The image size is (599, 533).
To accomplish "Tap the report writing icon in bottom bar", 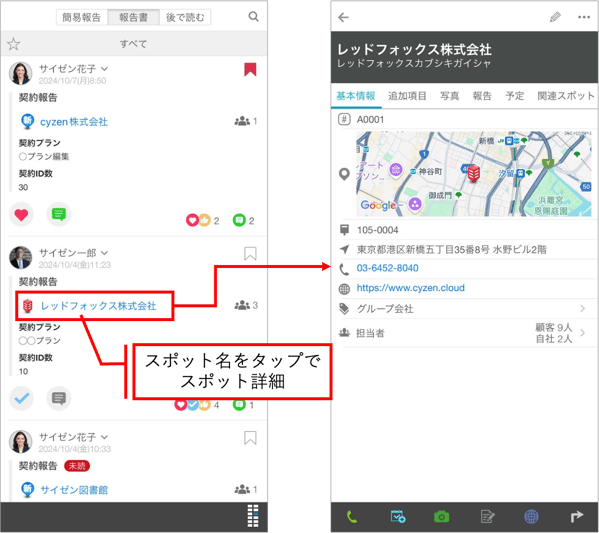I will pyautogui.click(x=487, y=517).
